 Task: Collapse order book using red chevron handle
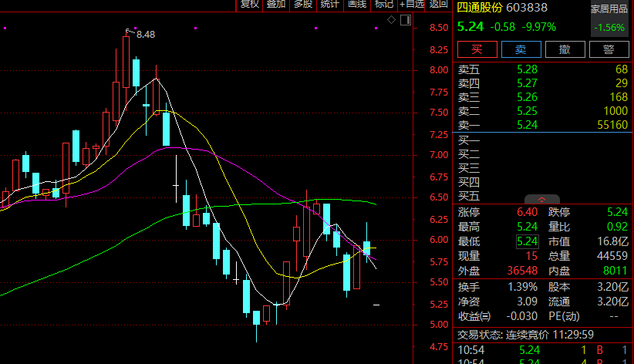pos(541,199)
